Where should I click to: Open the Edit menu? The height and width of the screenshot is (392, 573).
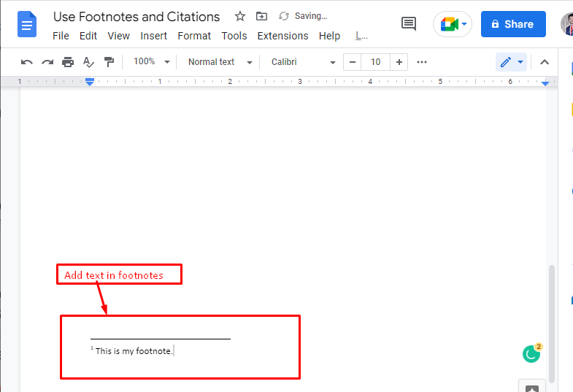pos(88,36)
